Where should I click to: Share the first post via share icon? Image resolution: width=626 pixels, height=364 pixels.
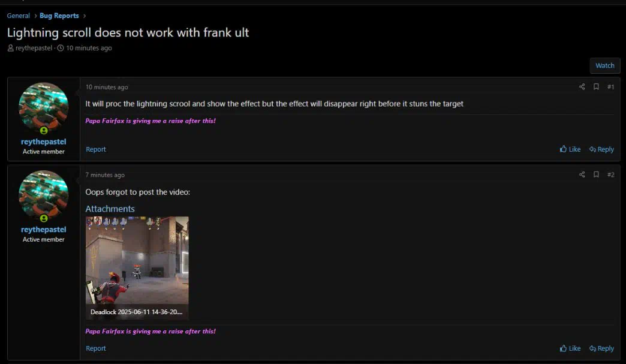(582, 86)
